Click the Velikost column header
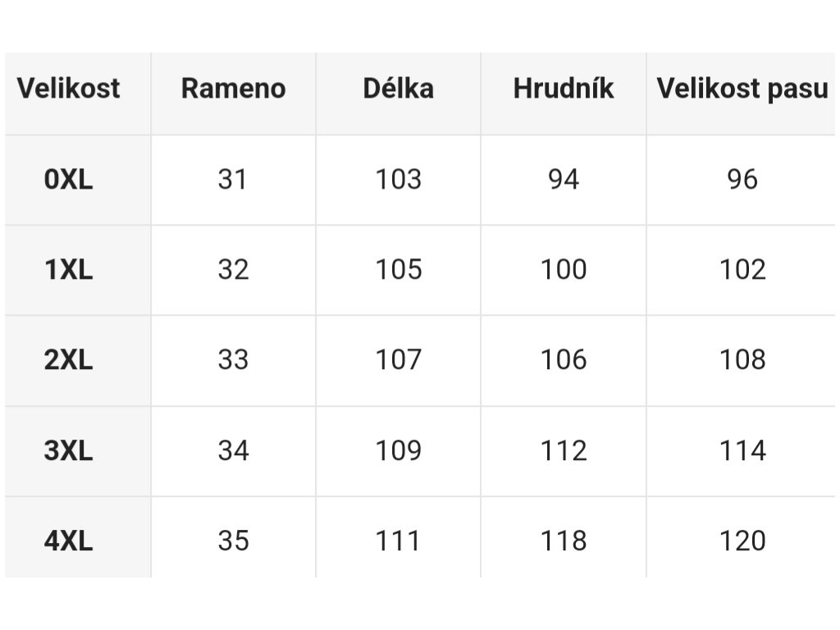Screen dimensions: 840x630 pos(69,89)
